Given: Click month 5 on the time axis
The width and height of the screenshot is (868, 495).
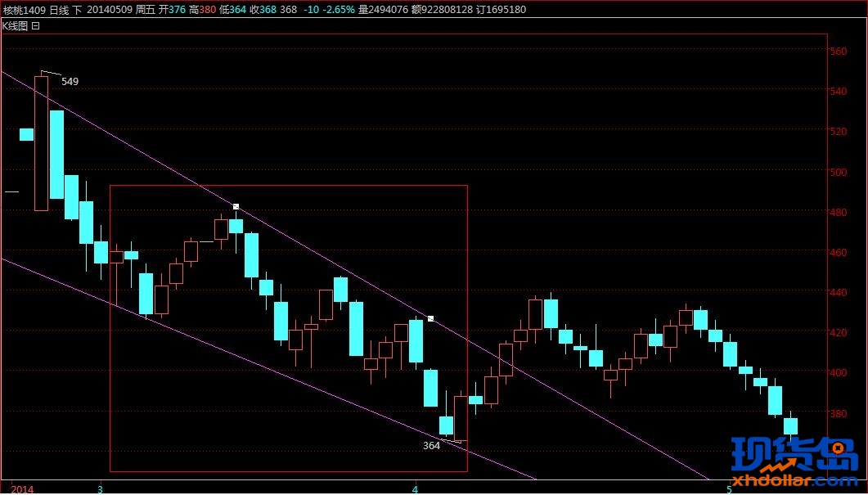Looking at the screenshot, I should click(729, 489).
